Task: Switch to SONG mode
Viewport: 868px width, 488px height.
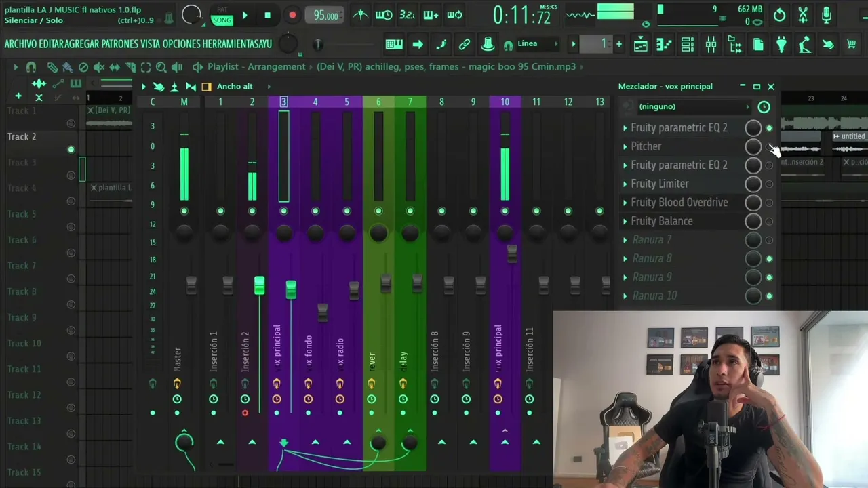Action: pyautogui.click(x=222, y=20)
